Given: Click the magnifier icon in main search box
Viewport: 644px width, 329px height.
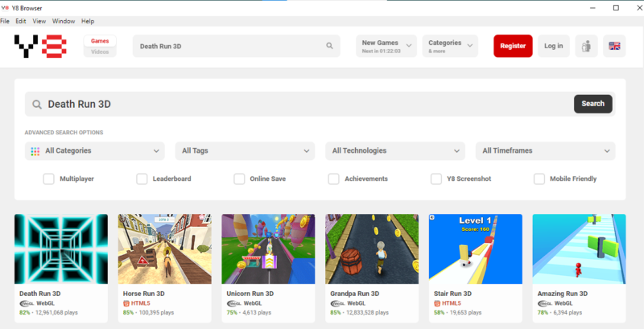Looking at the screenshot, I should (x=37, y=105).
